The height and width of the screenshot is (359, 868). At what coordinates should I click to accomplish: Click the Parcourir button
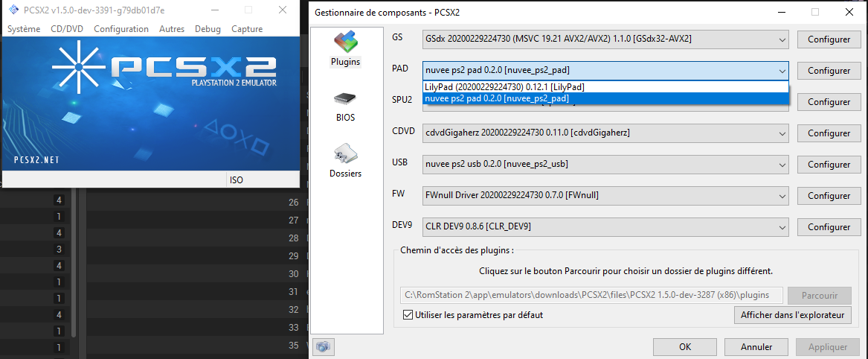coord(820,295)
